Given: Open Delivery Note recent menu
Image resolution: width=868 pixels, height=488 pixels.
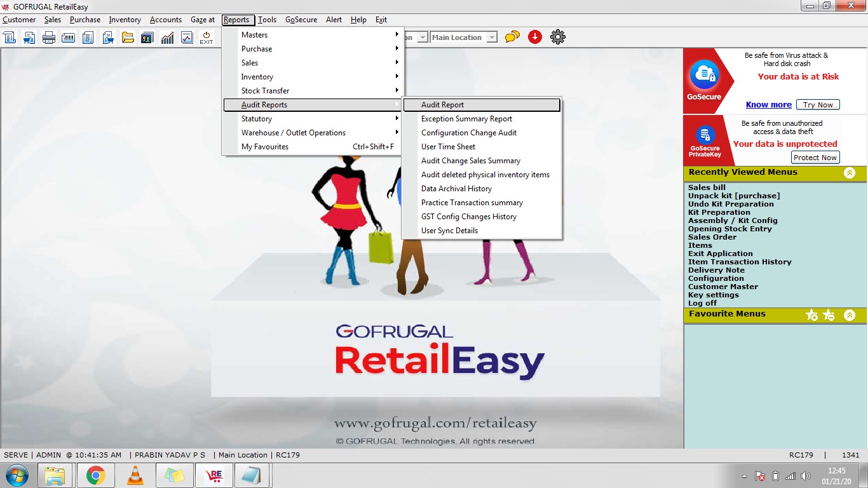Looking at the screenshot, I should point(716,270).
